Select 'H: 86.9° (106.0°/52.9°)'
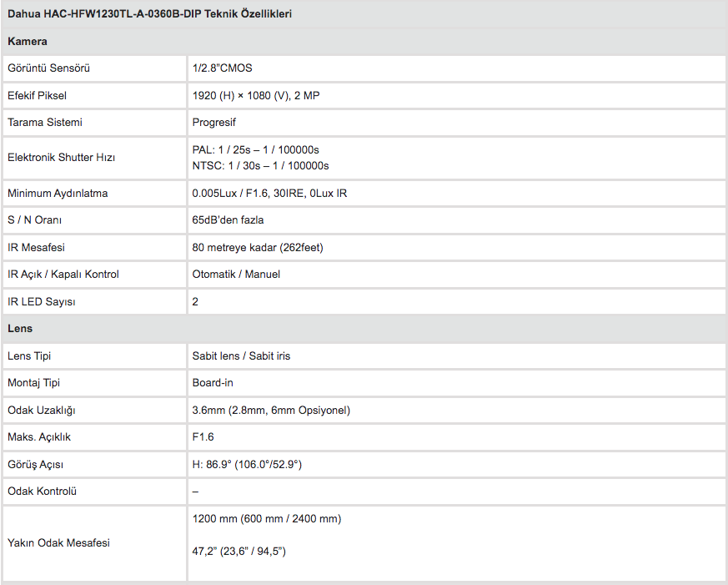The image size is (728, 585). click(247, 465)
